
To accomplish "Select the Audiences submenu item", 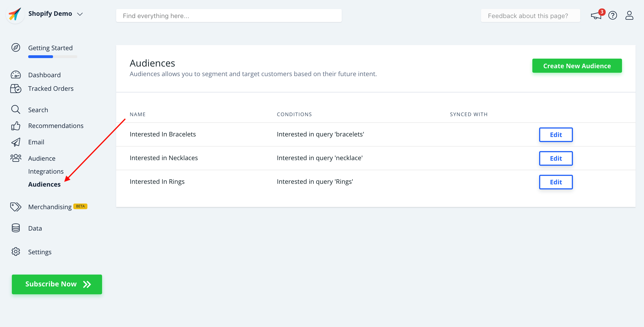I will tap(44, 184).
